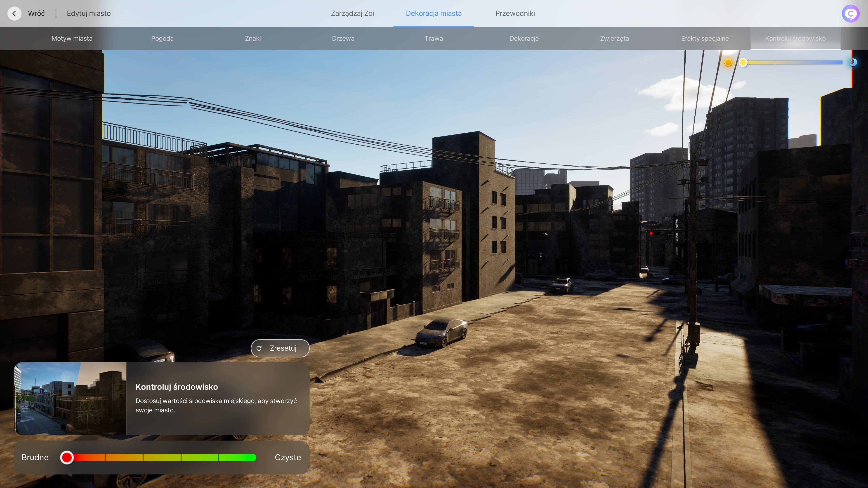Choose the Drzewa category

pyautogui.click(x=343, y=38)
